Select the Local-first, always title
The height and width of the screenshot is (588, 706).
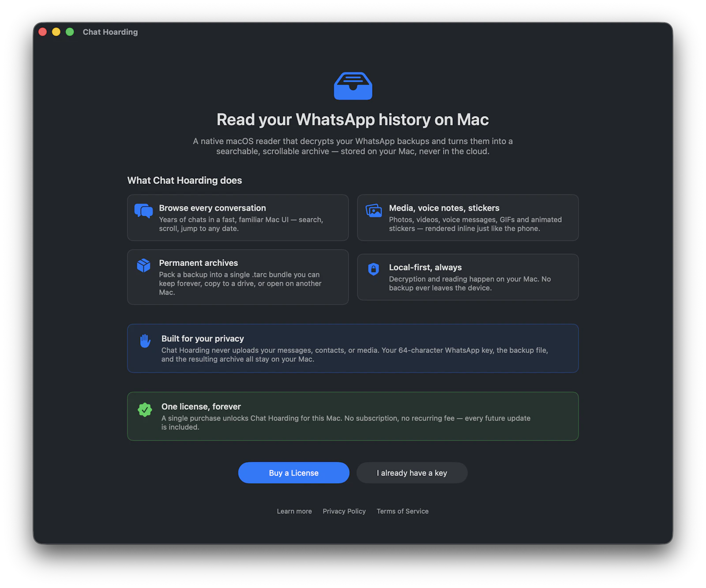[x=425, y=267]
